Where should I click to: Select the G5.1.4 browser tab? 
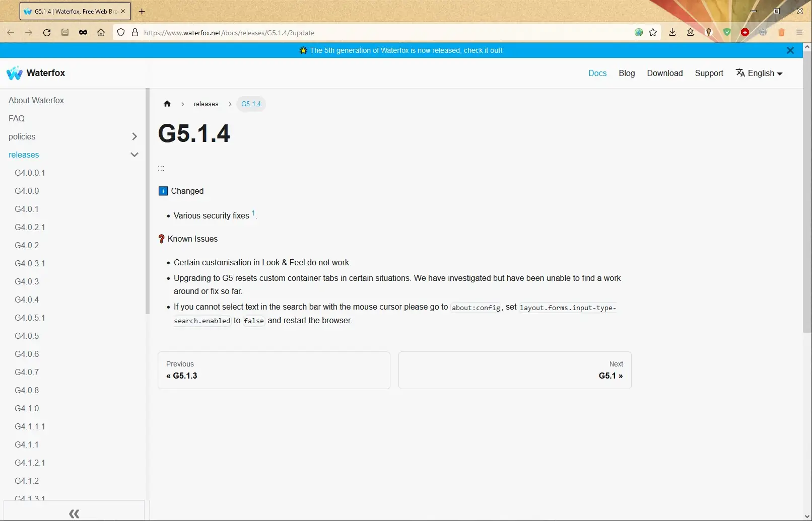(x=75, y=11)
